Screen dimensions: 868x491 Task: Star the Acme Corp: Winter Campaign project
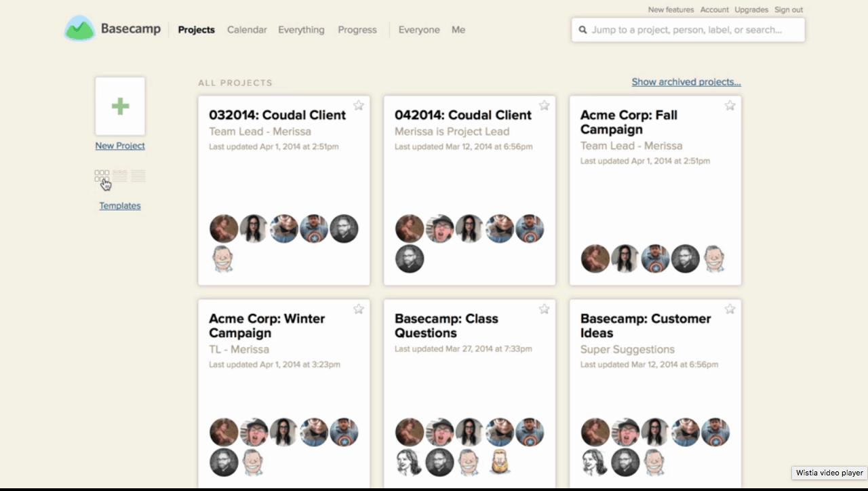pyautogui.click(x=359, y=309)
